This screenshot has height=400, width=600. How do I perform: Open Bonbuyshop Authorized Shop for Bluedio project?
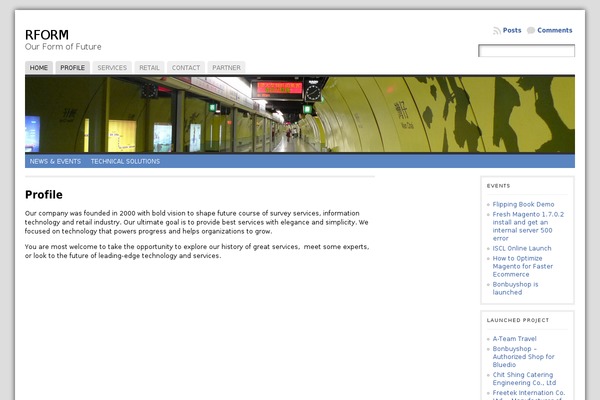pyautogui.click(x=523, y=357)
